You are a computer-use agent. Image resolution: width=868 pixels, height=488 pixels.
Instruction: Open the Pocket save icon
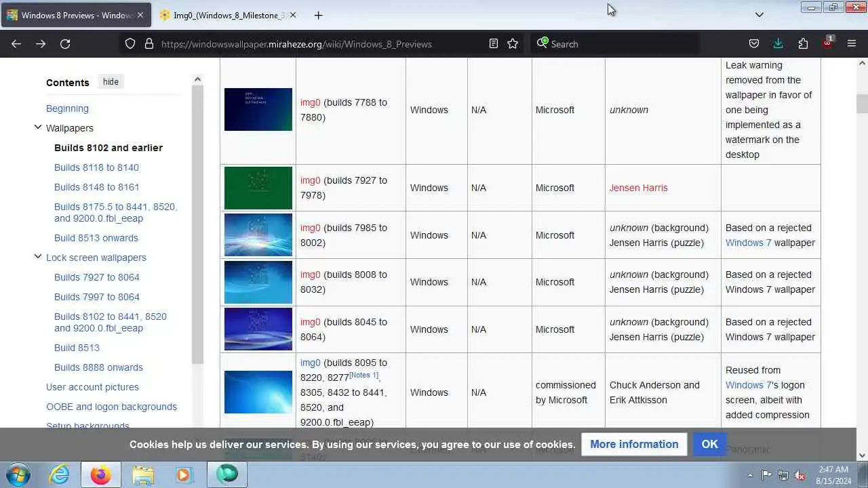click(x=753, y=43)
